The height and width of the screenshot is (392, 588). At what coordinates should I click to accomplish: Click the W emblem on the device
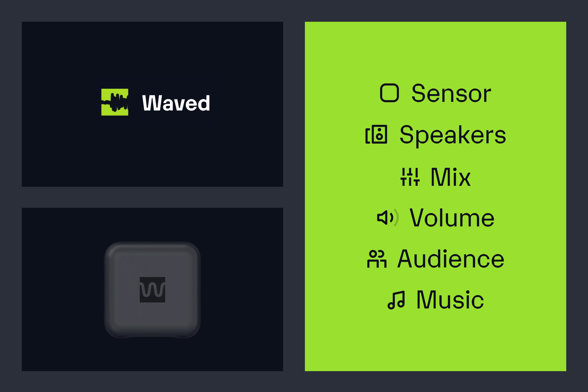[x=152, y=290]
